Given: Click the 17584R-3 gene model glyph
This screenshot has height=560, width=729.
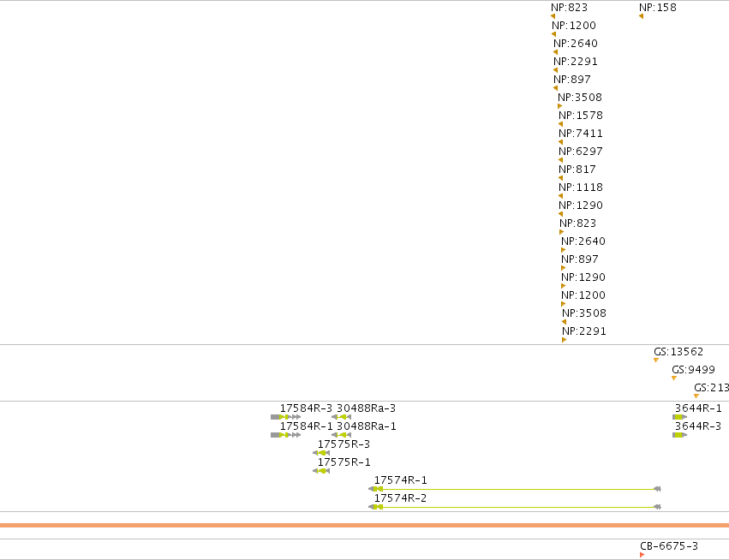Looking at the screenshot, I should coord(285,417).
